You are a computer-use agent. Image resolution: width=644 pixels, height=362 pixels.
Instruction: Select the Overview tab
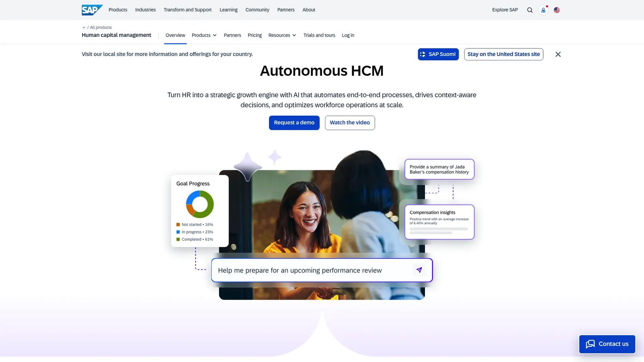coord(175,35)
